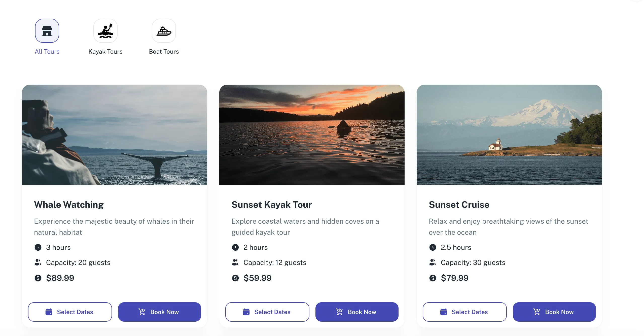Click the calendar icon in Whale Watching Select Dates
Screen dimensions: 644x336
click(49, 312)
